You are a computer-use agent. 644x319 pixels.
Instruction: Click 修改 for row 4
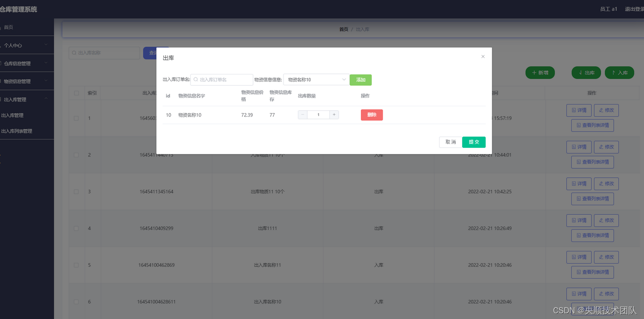[x=606, y=221]
